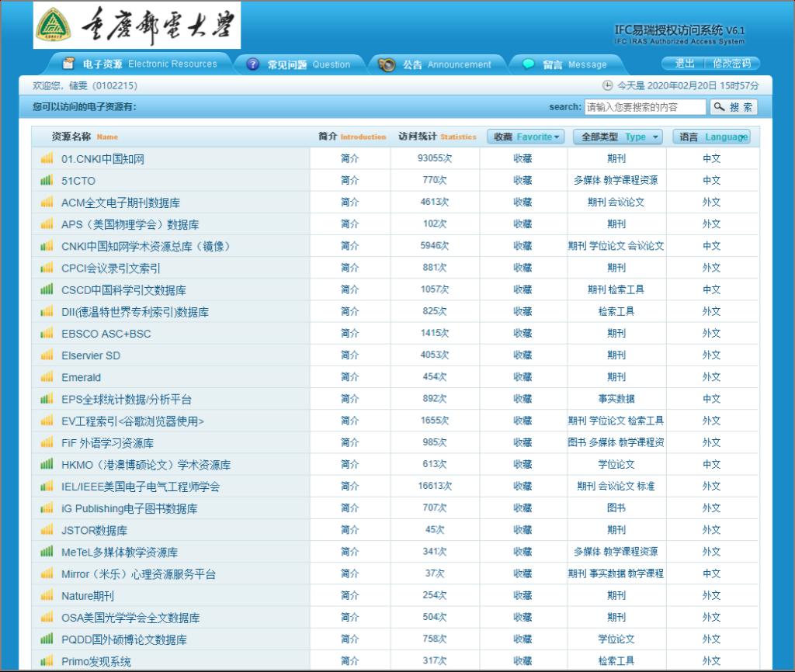Click 收藏 to favorite Primo发现系统

pyautogui.click(x=522, y=661)
